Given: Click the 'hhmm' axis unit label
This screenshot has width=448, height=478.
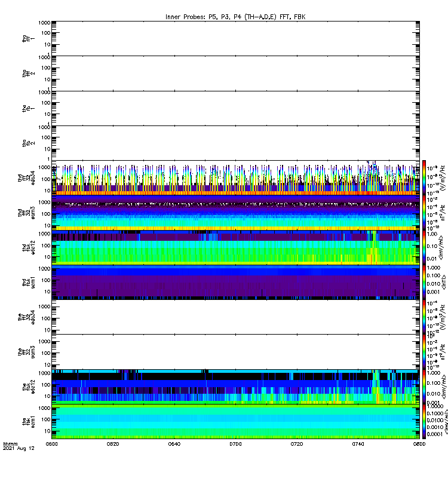Looking at the screenshot, I should point(10,444).
